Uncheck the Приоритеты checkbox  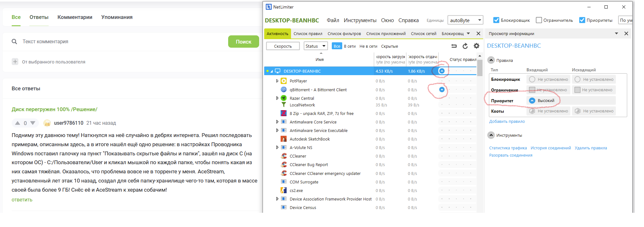pos(582,20)
